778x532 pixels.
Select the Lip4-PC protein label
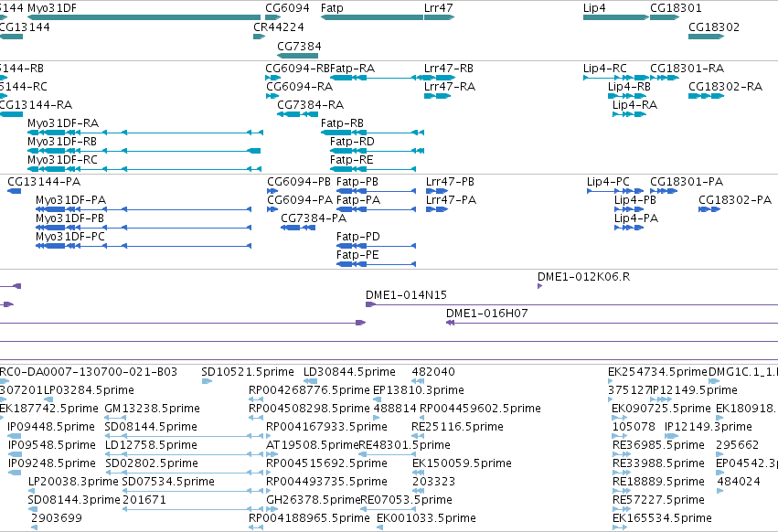pos(608,182)
